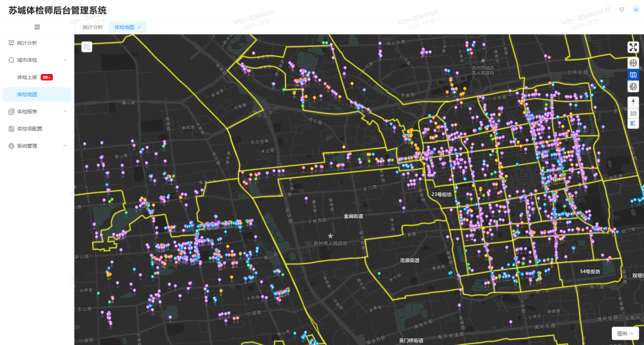Reset map orientation with the compass
644x345 pixels.
(x=633, y=102)
